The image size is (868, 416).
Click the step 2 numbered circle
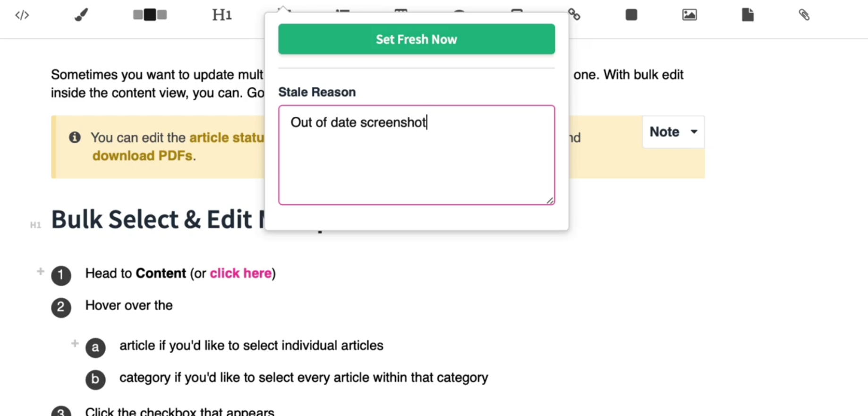point(61,307)
